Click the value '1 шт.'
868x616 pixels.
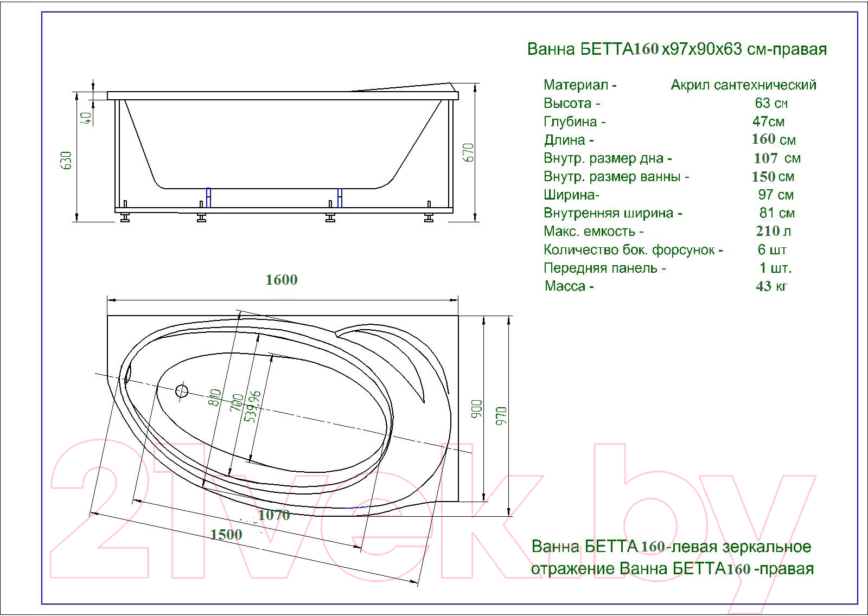775,268
